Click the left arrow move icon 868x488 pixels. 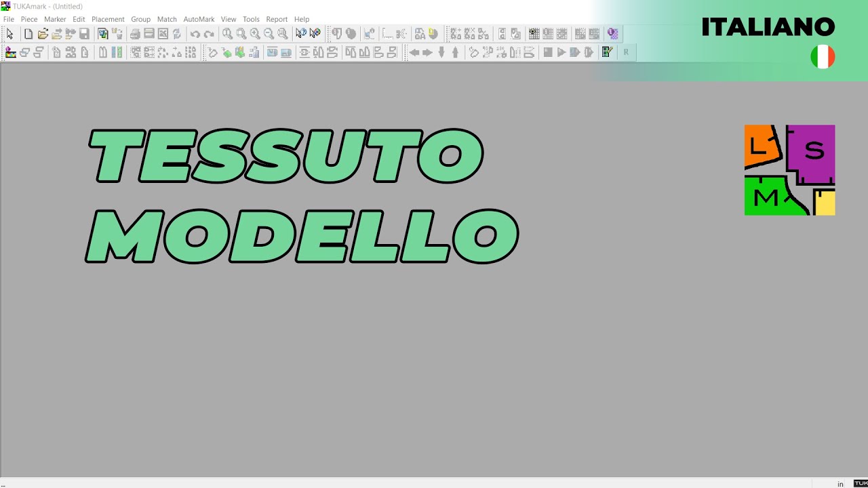click(414, 52)
